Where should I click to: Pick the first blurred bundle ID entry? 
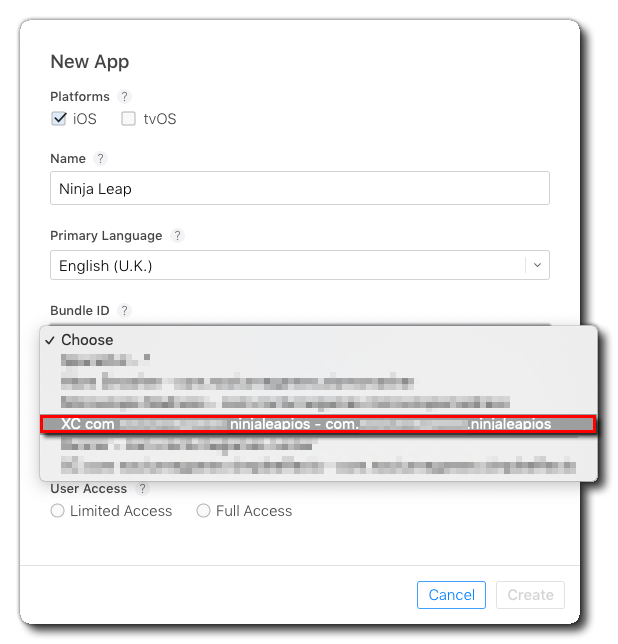[319, 360]
